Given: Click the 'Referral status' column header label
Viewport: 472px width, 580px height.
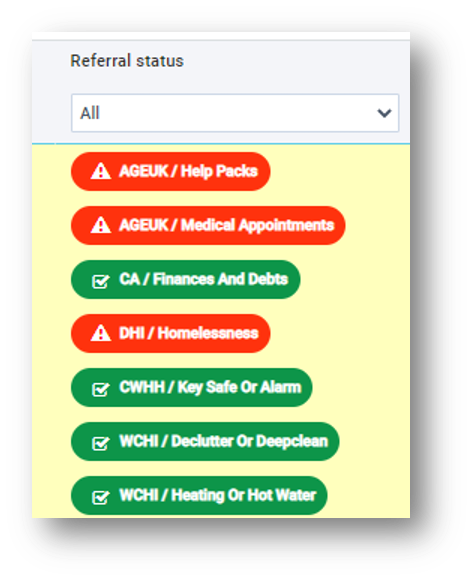Looking at the screenshot, I should pos(127,61).
